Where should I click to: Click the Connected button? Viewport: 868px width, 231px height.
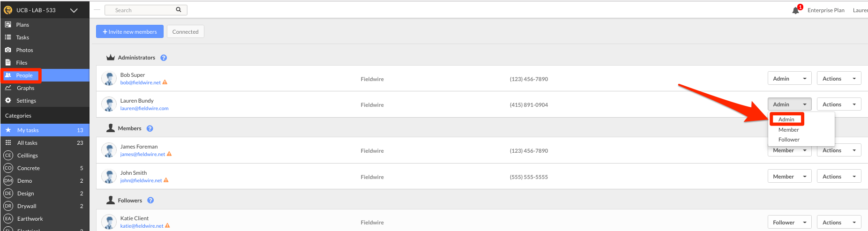[185, 31]
